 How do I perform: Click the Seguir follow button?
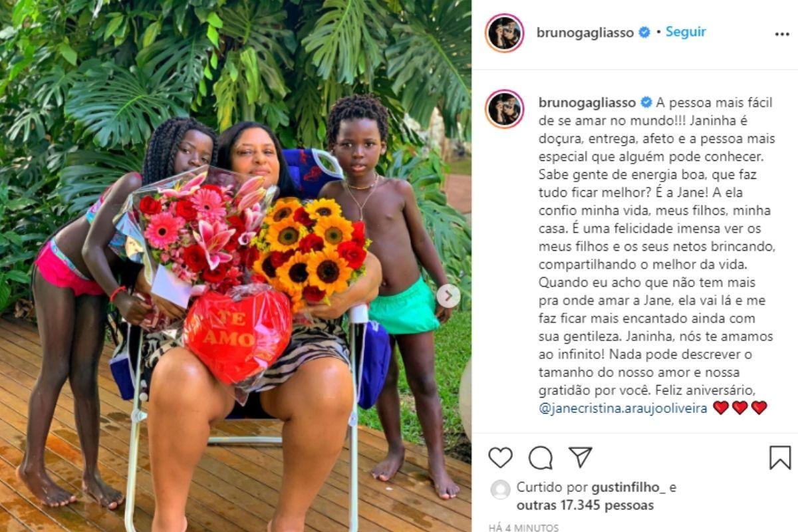(x=686, y=32)
